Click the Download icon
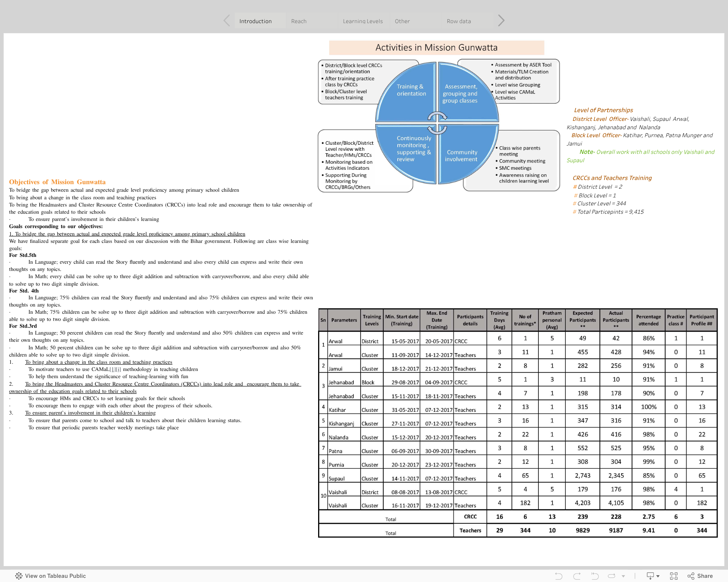 (x=650, y=576)
